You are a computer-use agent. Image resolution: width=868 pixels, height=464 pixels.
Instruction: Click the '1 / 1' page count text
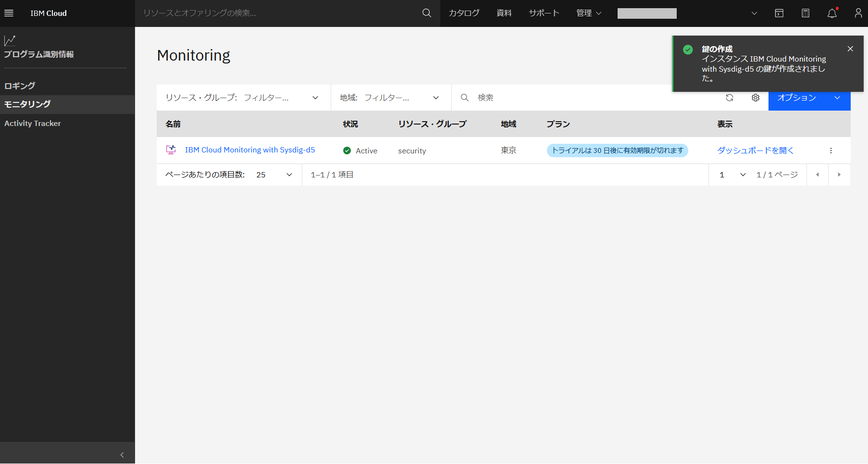coord(777,175)
